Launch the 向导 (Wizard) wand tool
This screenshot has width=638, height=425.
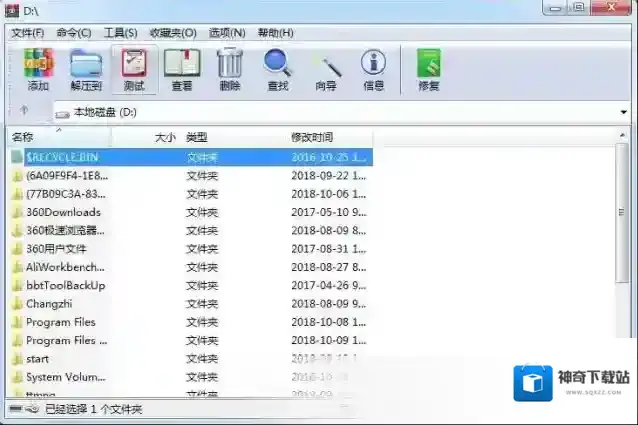tap(326, 68)
